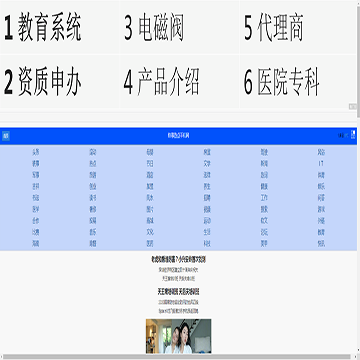Open the '4 产品介绍' ad link
The width and height of the screenshot is (360, 360).
pyautogui.click(x=162, y=82)
